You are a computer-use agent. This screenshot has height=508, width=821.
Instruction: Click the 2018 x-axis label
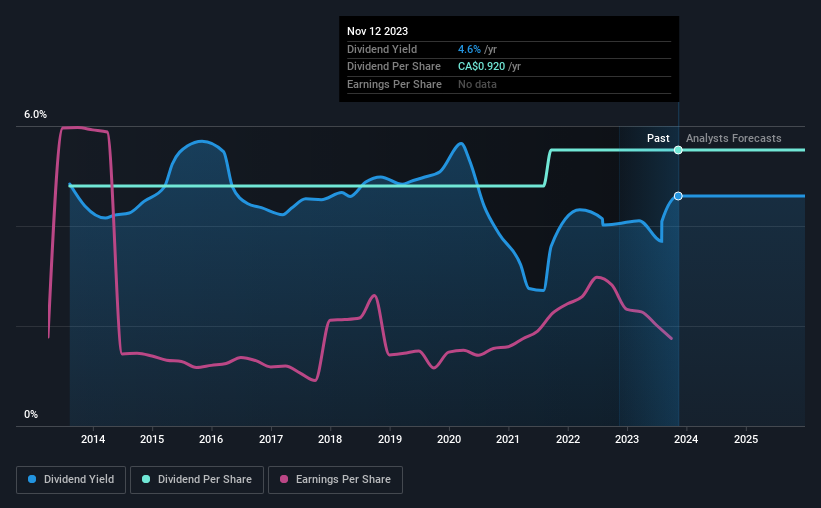coord(330,439)
